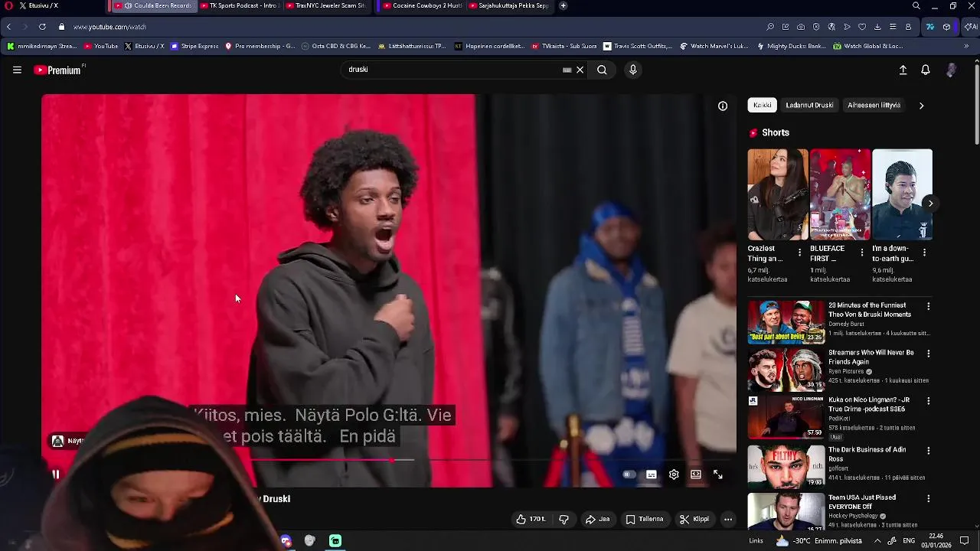
Task: Open 'Team USA Just Pissed EVERYONE Off' video
Action: [786, 511]
